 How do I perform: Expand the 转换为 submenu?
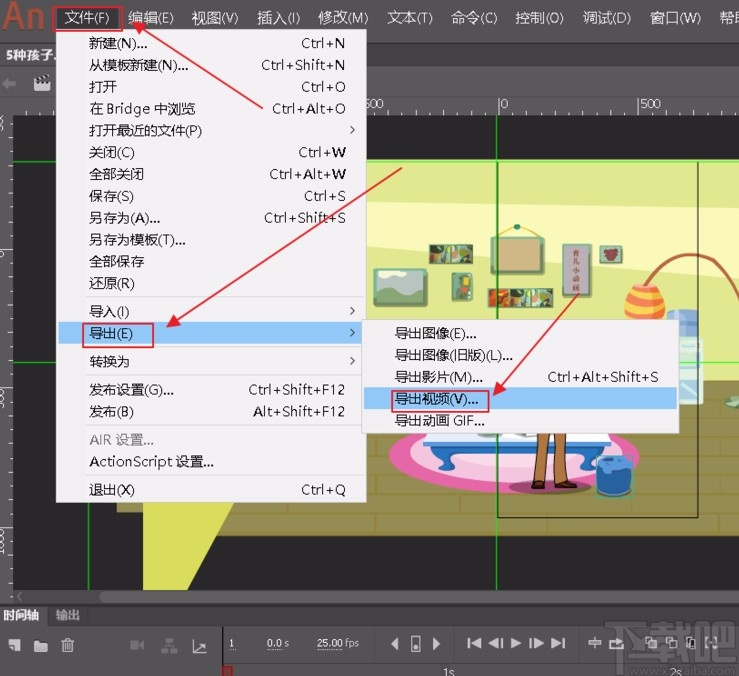point(211,362)
